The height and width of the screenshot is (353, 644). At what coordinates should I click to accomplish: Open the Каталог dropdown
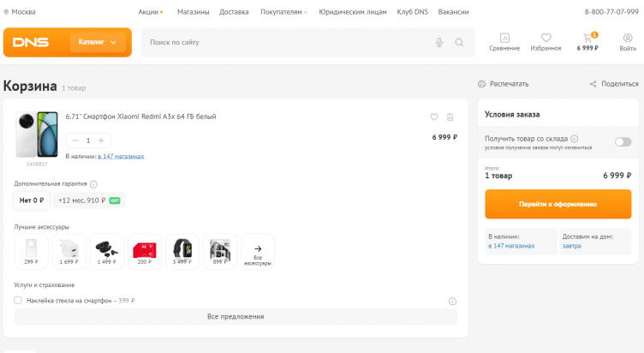(x=97, y=42)
